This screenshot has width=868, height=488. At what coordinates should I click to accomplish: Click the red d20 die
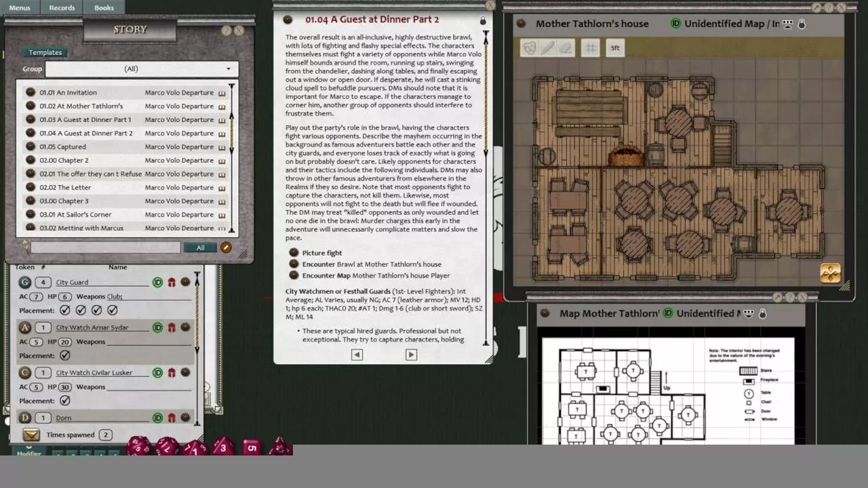(x=138, y=446)
